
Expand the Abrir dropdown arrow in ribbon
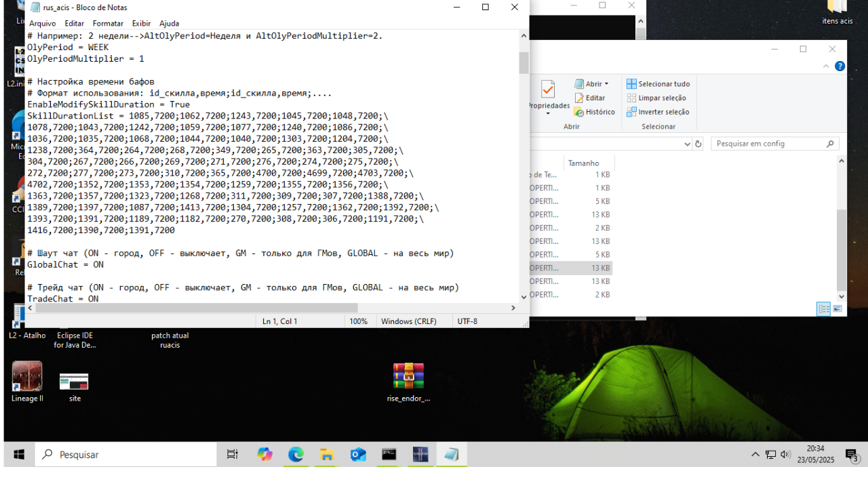point(606,84)
